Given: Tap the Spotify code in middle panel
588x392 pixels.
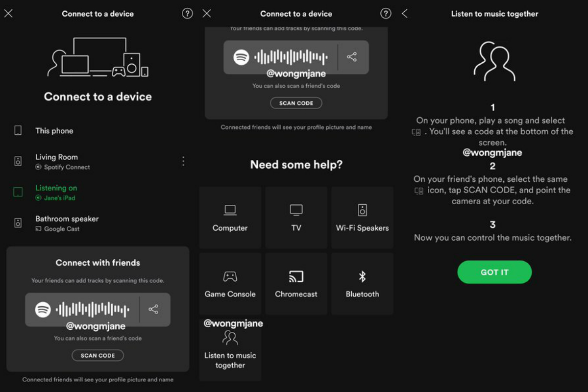Looking at the screenshot, I should coord(280,57).
